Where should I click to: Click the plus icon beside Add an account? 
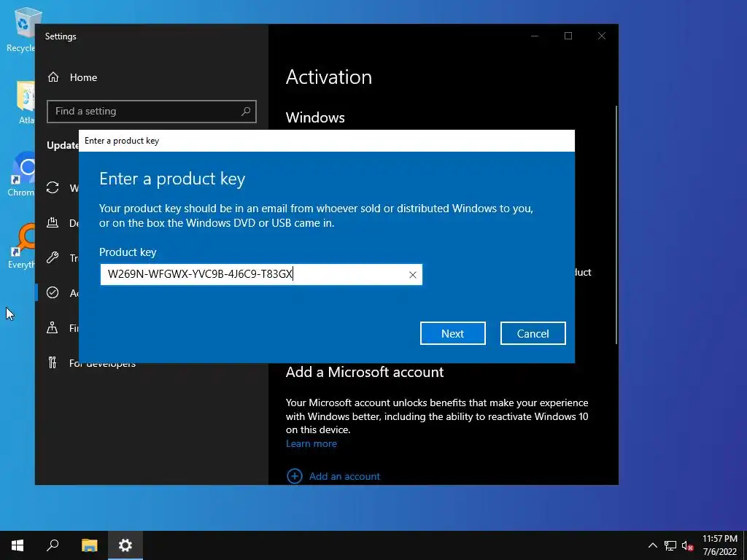295,475
